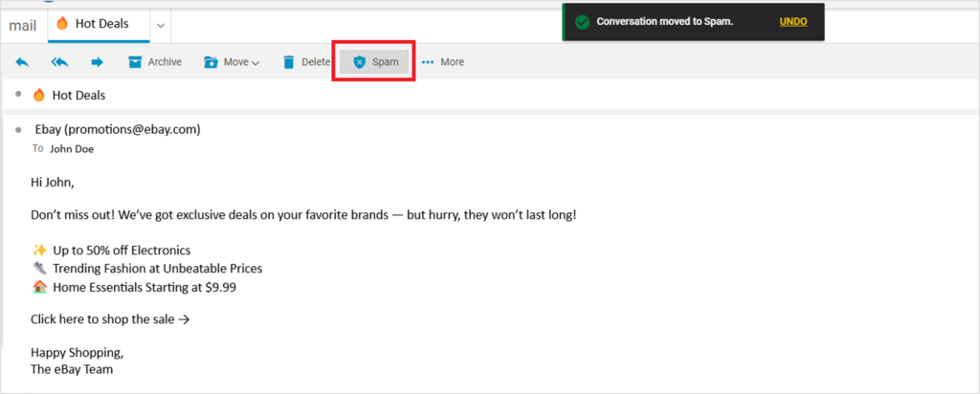980x394 pixels.
Task: Toggle the dot beside the Hot Deals subject
Action: pyautogui.click(x=18, y=95)
